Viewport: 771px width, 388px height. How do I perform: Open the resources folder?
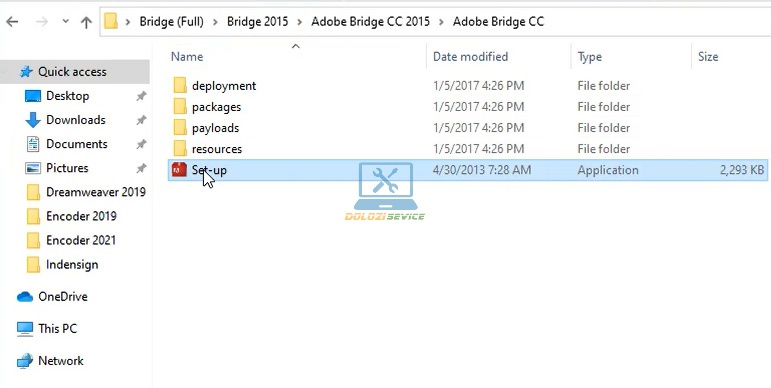217,149
